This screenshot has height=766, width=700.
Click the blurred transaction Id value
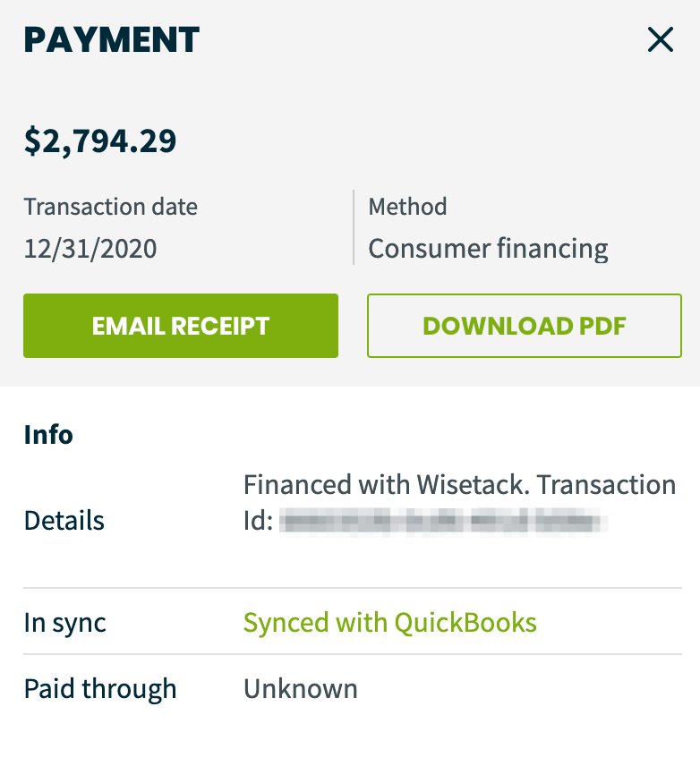point(444,521)
